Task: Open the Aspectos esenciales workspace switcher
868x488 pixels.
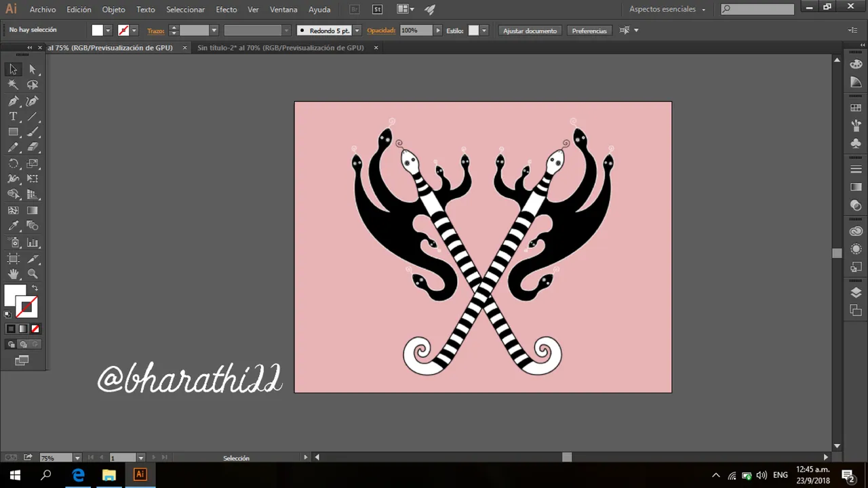Action: (667, 9)
